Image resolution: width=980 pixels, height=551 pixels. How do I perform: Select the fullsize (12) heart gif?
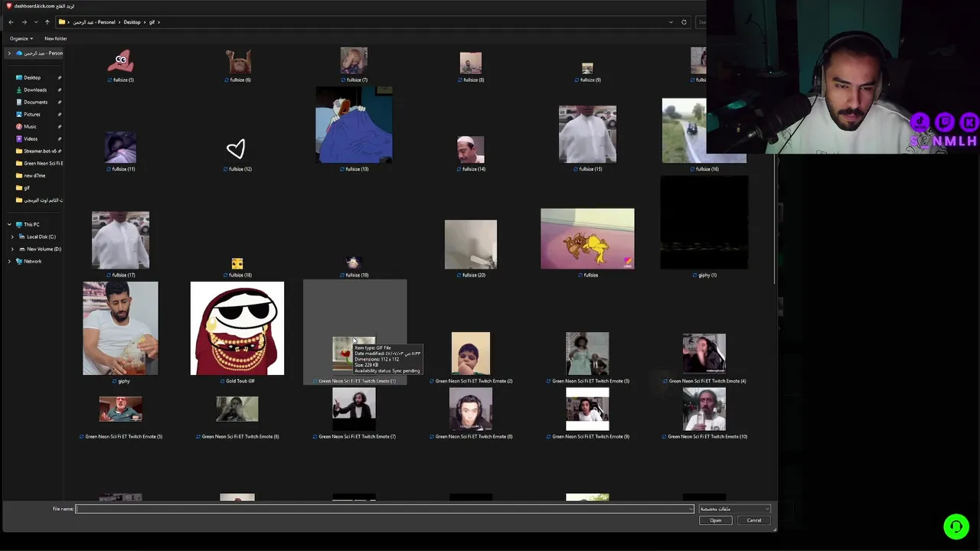237,148
